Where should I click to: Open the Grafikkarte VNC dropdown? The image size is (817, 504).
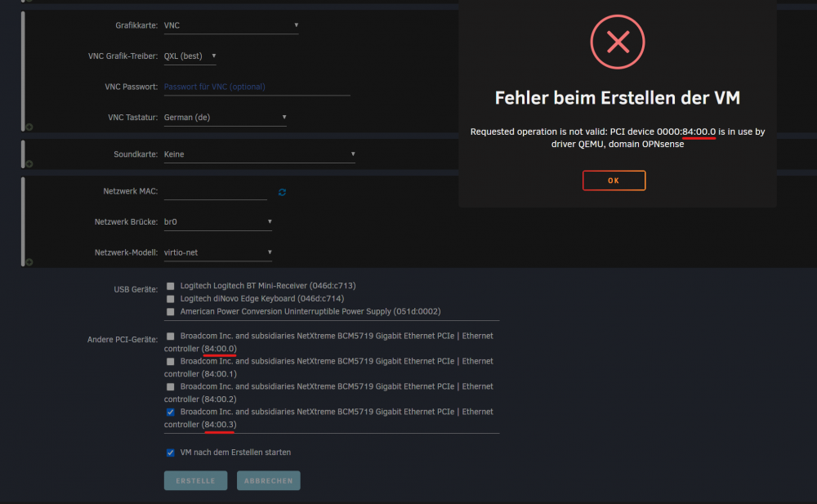point(231,25)
